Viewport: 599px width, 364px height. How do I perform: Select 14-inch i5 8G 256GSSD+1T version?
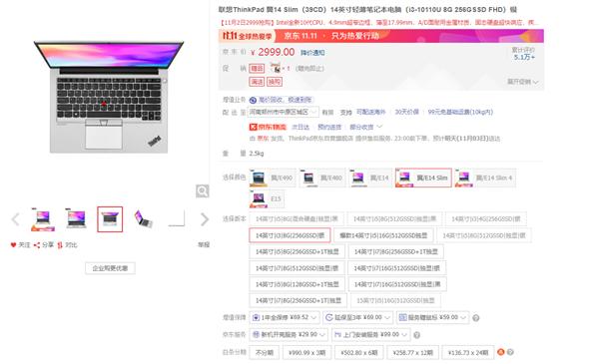[x=297, y=252]
